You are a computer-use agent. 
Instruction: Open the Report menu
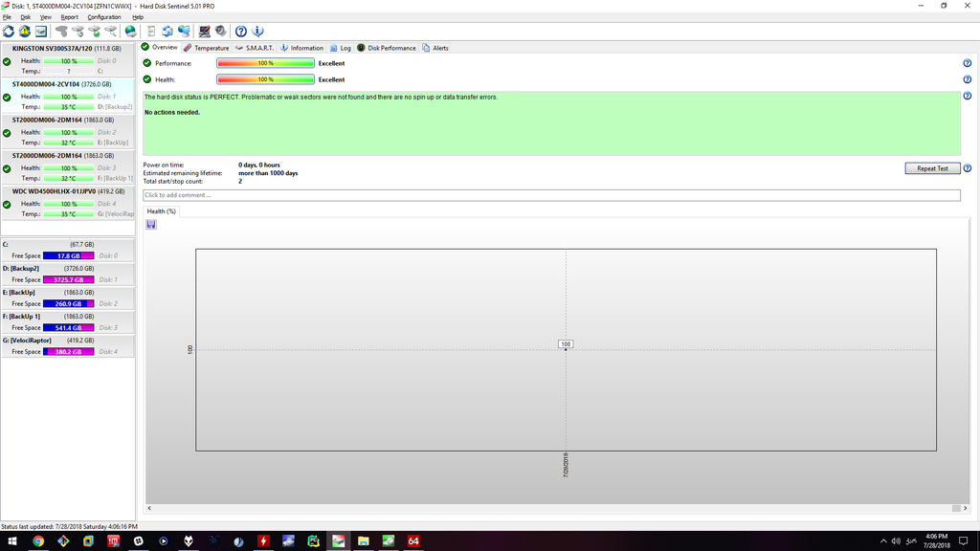pos(69,17)
